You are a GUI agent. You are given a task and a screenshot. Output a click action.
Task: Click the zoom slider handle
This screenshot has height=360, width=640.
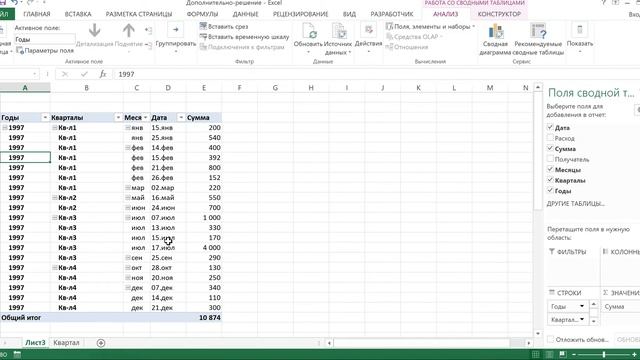604,354
